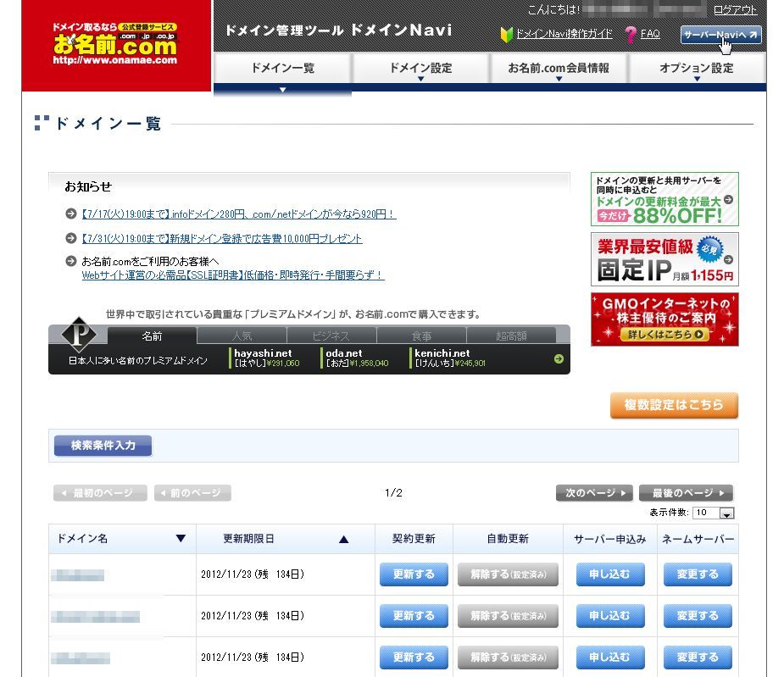The image size is (784, 677).
Task: Open 7/31 新規ドメイン登録 10,000円 notice link
Action: click(222, 238)
